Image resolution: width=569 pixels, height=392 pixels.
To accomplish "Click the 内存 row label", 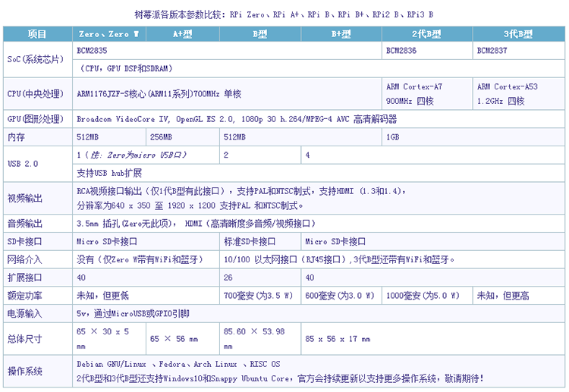I will point(38,137).
